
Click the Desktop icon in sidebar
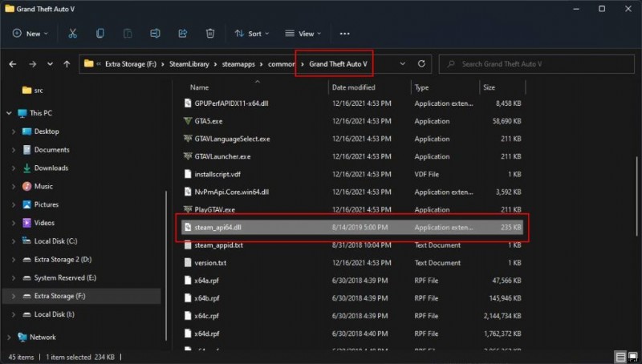pos(26,131)
